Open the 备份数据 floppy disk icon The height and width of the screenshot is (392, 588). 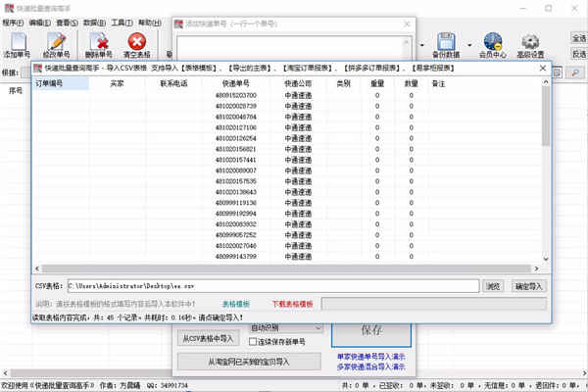pos(446,41)
